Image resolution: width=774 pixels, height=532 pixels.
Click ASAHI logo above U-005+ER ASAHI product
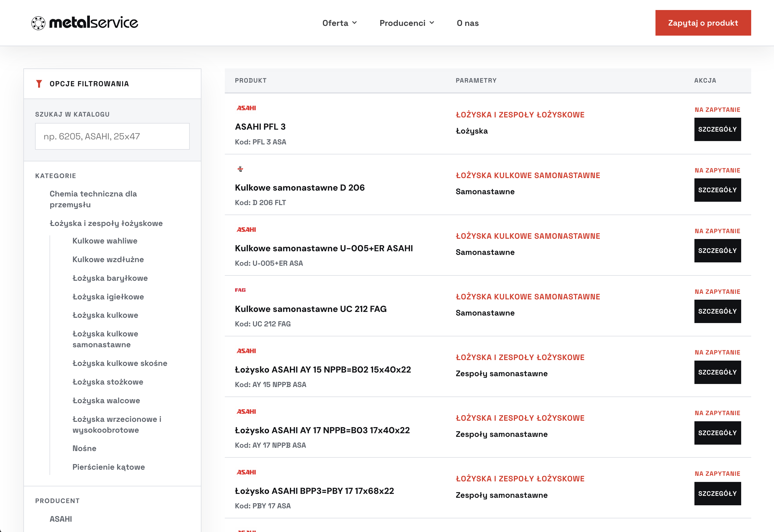[246, 230]
